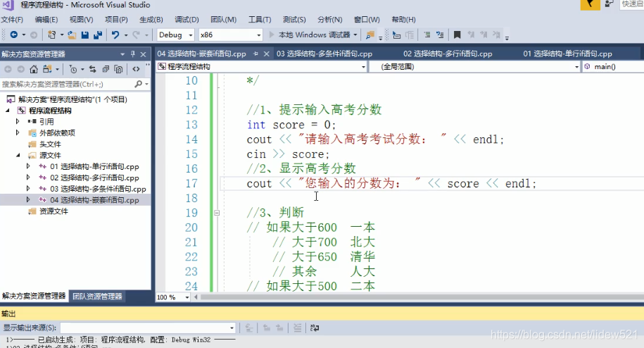Image resolution: width=644 pixels, height=348 pixels.
Task: Click the New Project toolbar icon
Action: 52,35
